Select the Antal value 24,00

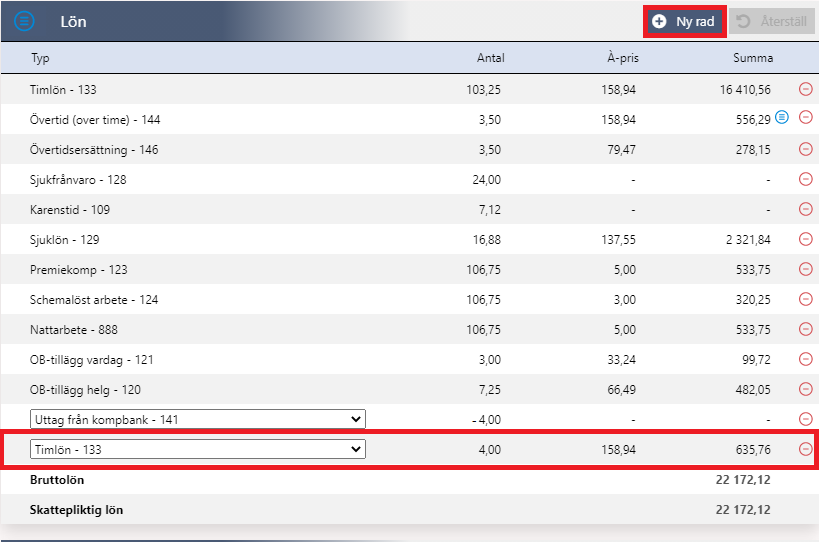point(487,180)
